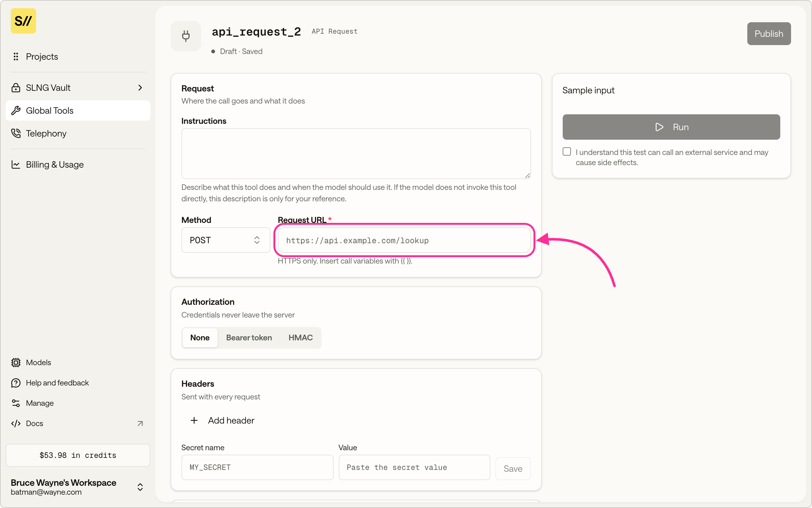
Task: Open SLNG Vault menu item
Action: (x=78, y=88)
